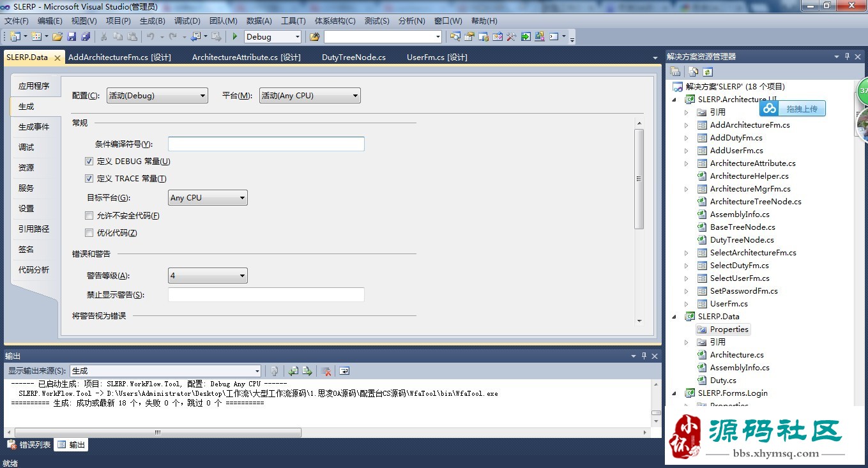Open the 生成(B) menu
The image size is (868, 468).
point(152,21)
